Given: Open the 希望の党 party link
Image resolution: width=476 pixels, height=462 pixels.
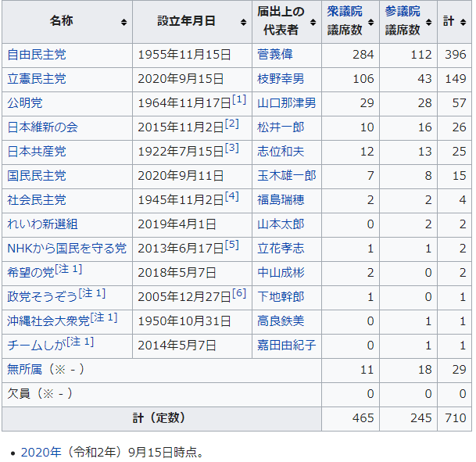Looking at the screenshot, I should (30, 273).
